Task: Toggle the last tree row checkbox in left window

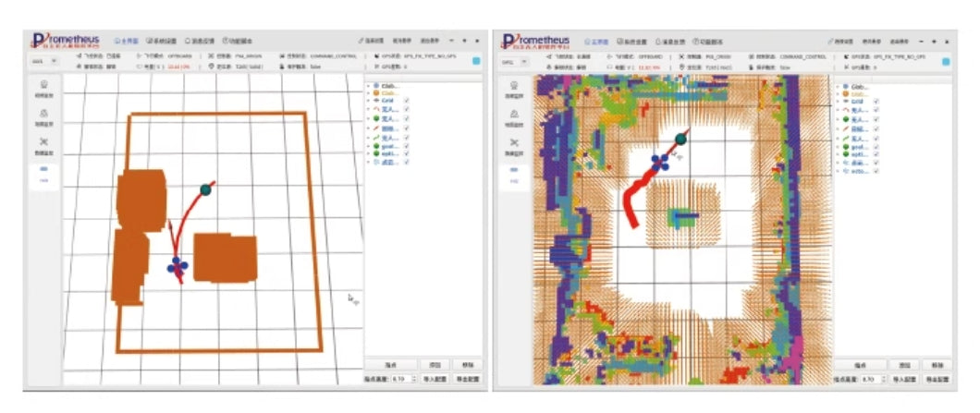Action: [407, 162]
